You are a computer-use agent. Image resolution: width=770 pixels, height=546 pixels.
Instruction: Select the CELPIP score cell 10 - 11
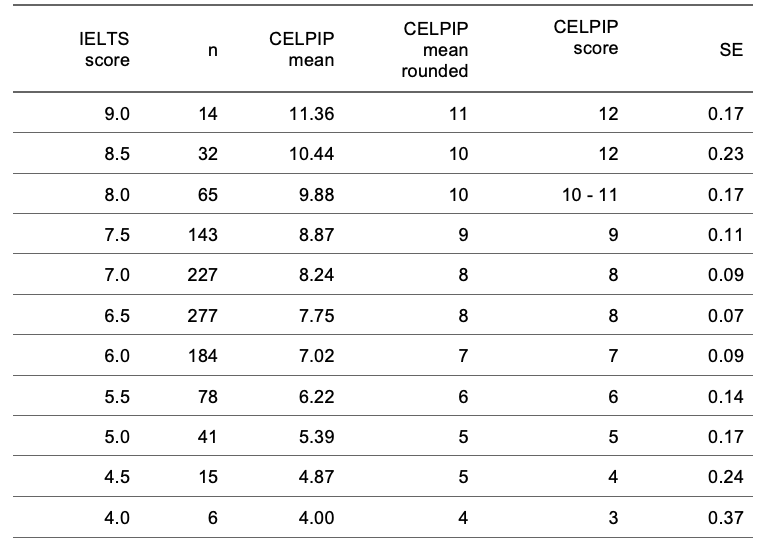click(x=589, y=195)
